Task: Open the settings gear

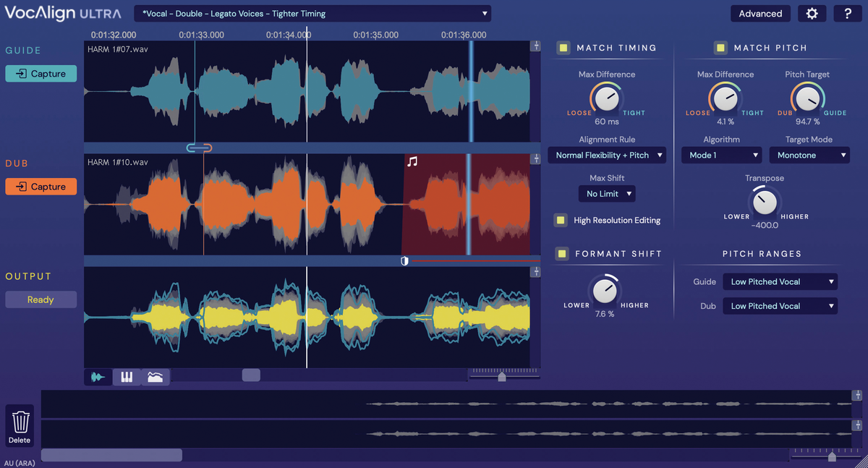Action: point(812,13)
